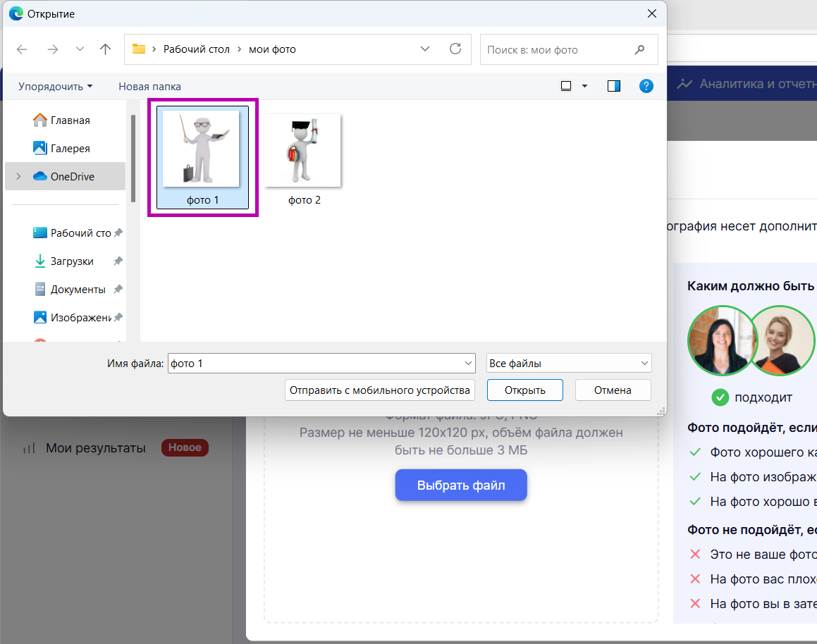Viewport: 817px width, 644px height.
Task: Open the 'Все файлы' file type dropdown
Action: pyautogui.click(x=569, y=364)
